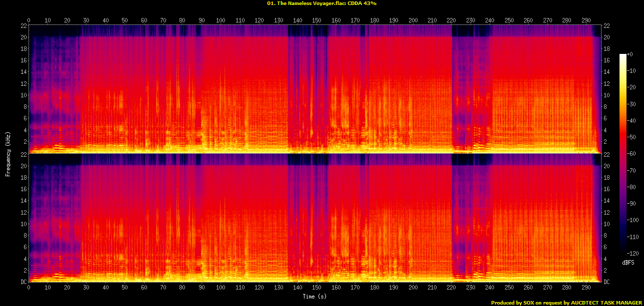This screenshot has width=644, height=306.
Task: Click the 'dBFS' label under the color scale
Action: 629,262
